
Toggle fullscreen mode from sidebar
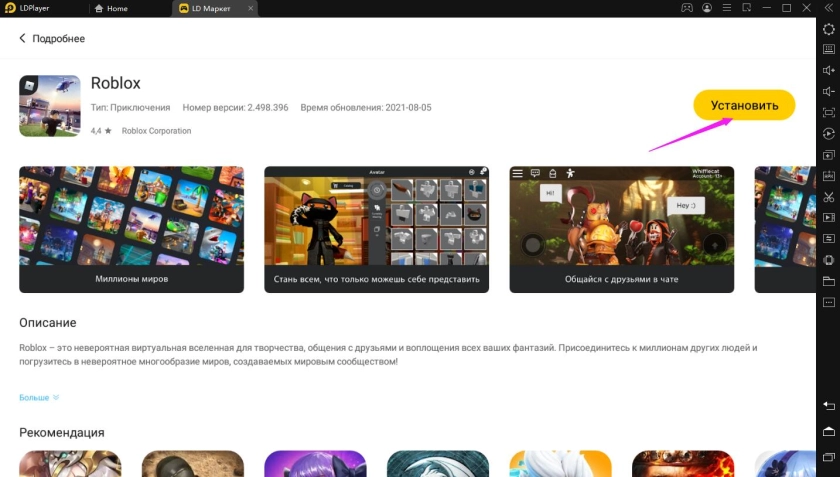tap(829, 112)
